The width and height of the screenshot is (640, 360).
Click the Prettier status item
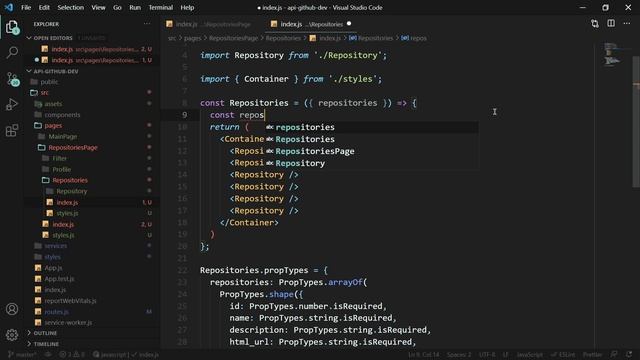point(592,354)
